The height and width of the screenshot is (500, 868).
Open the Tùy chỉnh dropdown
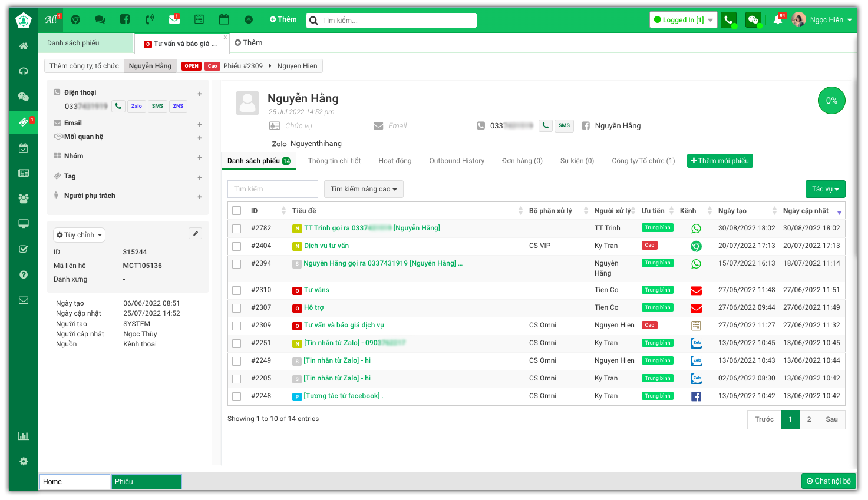[x=79, y=235]
